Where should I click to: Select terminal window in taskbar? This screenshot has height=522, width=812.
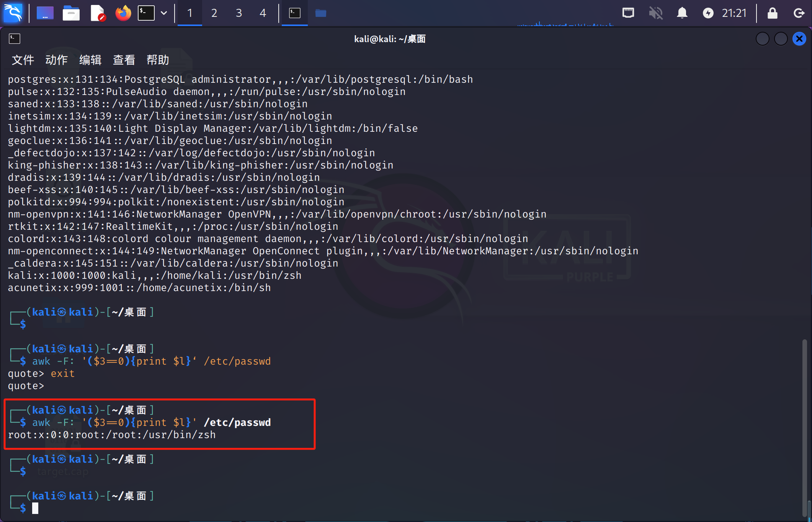(294, 13)
